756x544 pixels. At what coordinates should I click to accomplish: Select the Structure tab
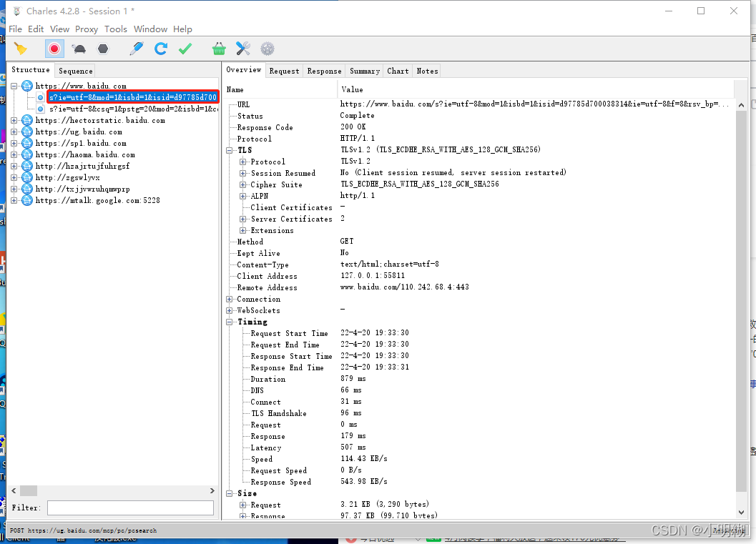pyautogui.click(x=30, y=70)
